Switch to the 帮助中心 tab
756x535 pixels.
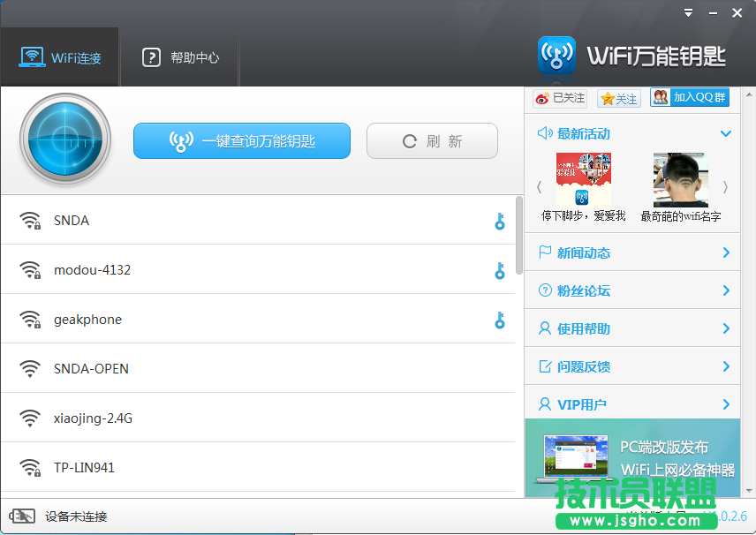tap(179, 58)
